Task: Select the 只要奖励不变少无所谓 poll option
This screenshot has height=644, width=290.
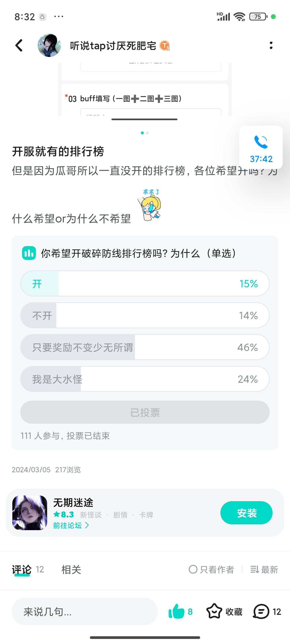Action: 145,347
